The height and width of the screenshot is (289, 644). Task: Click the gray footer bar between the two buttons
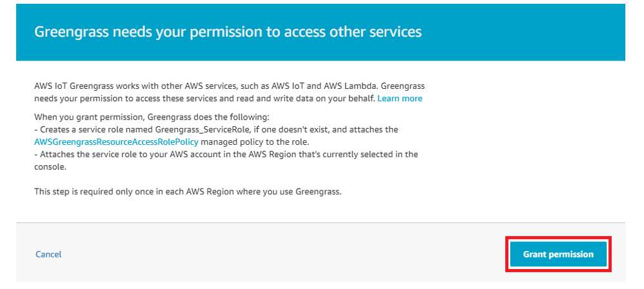point(284,254)
